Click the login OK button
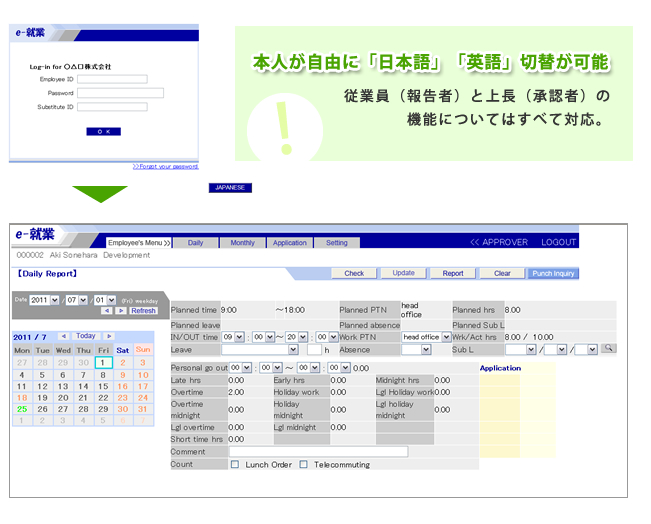The width and height of the screenshot is (651, 524). (103, 132)
